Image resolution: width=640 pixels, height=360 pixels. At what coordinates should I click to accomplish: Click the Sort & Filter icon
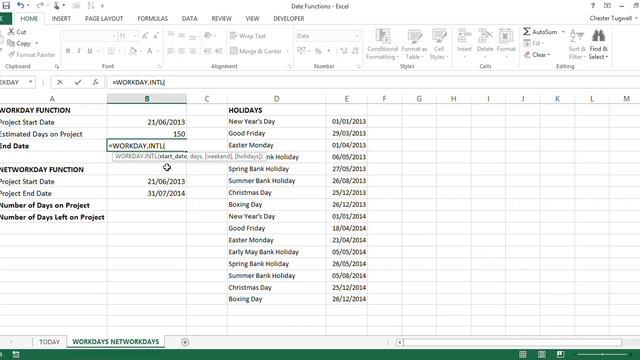pos(577,36)
